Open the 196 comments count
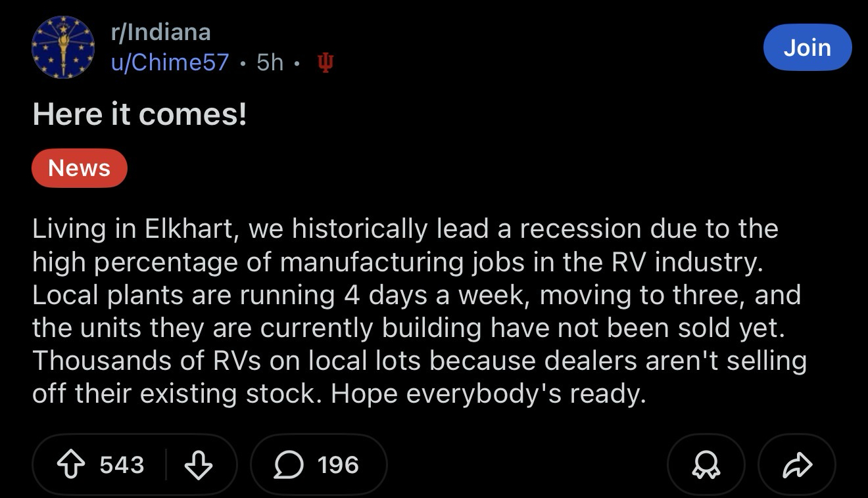868x498 pixels. click(x=338, y=465)
